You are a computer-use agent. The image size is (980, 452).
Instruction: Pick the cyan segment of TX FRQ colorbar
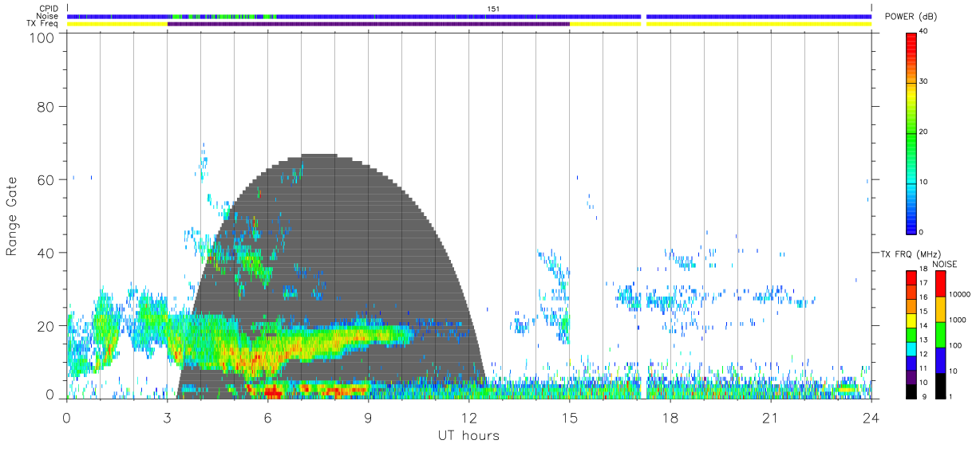tap(911, 348)
